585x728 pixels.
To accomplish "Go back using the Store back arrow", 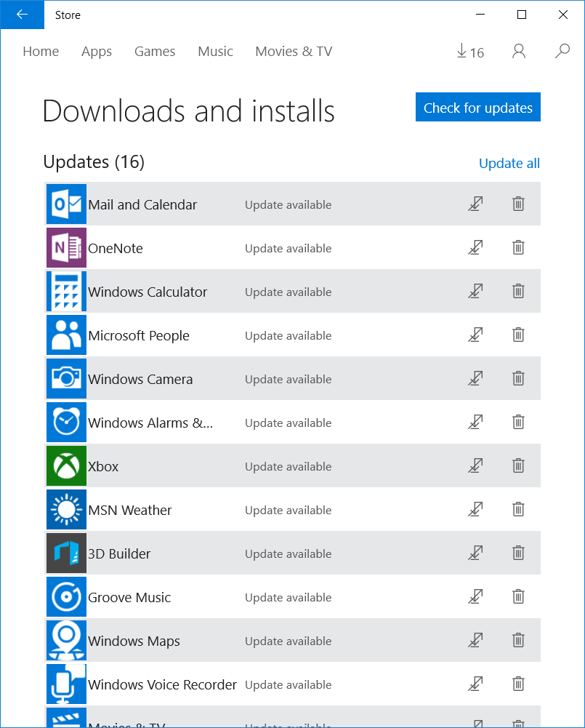I will tap(23, 15).
